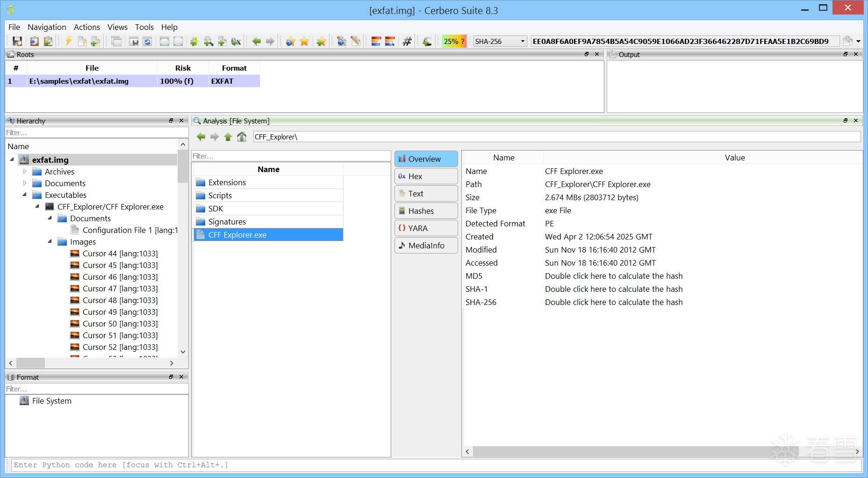
Task: Collapse the exfat.img root node
Action: click(12, 159)
